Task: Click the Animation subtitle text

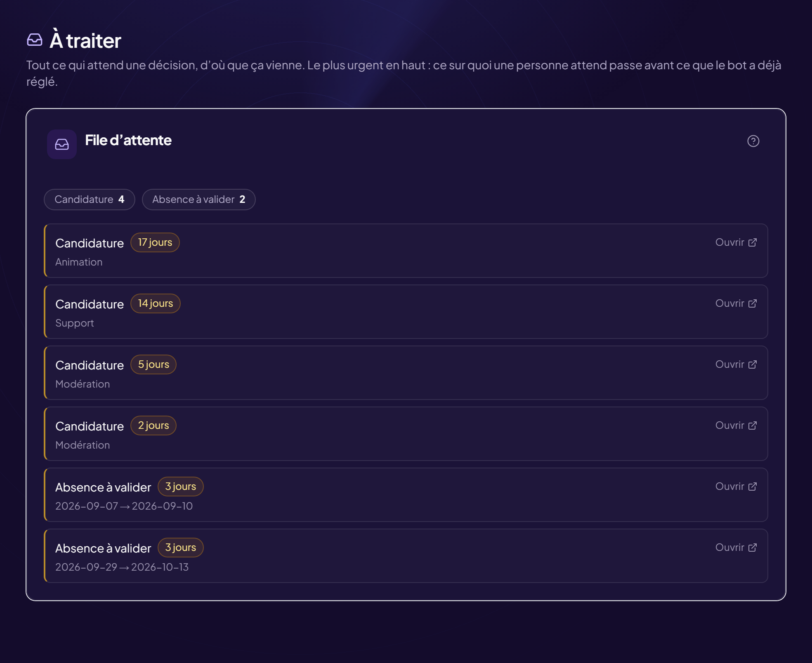Action: pos(79,262)
